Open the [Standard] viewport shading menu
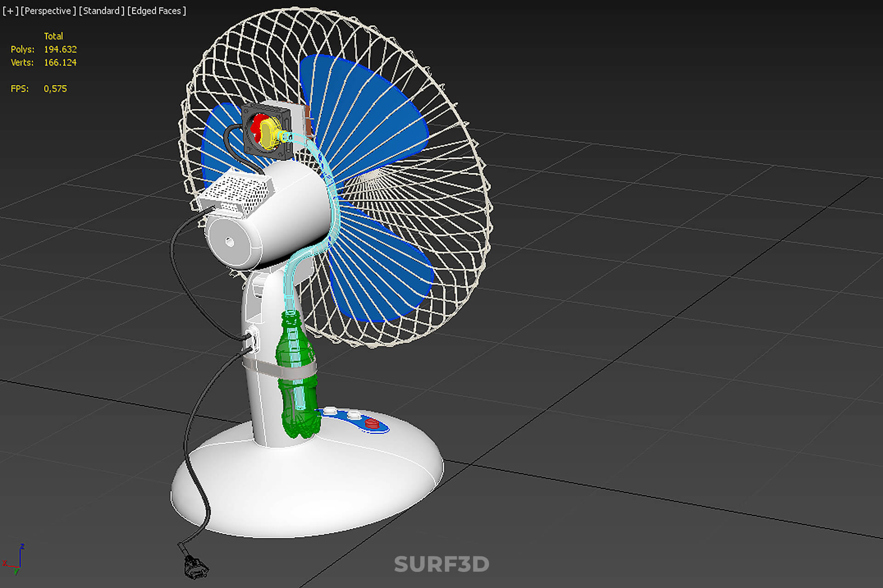Image resolution: width=883 pixels, height=588 pixels. [x=101, y=11]
